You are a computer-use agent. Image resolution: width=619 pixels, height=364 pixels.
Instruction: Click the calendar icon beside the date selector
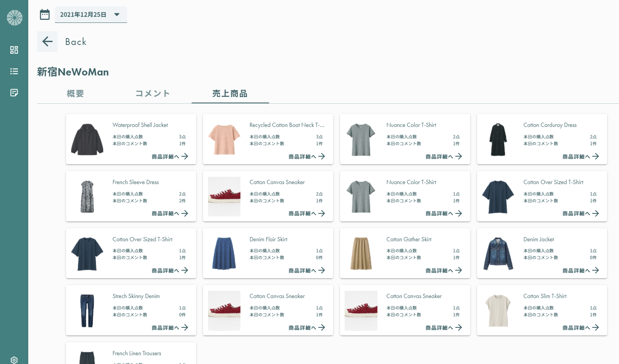[45, 14]
